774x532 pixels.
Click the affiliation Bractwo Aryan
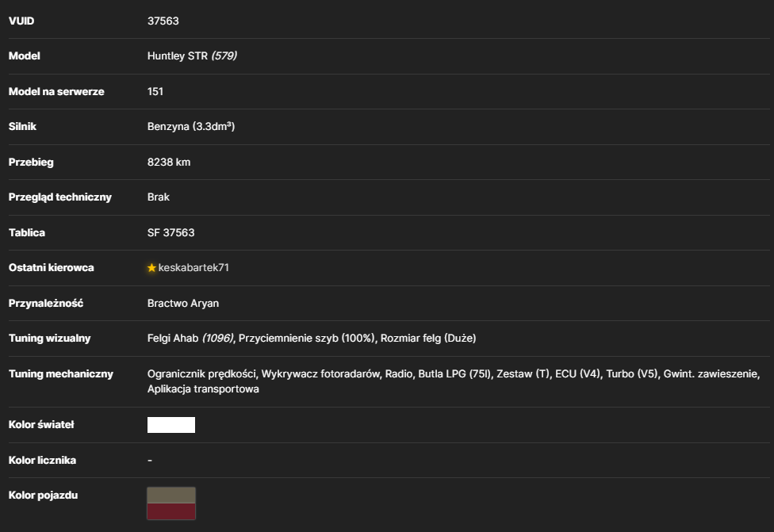click(183, 304)
